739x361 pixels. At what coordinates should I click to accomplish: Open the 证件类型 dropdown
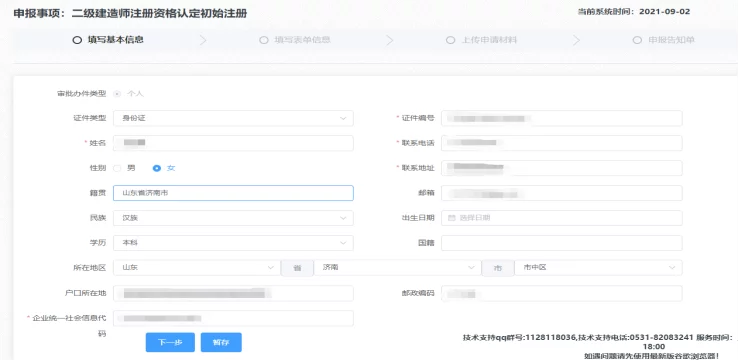[233, 118]
